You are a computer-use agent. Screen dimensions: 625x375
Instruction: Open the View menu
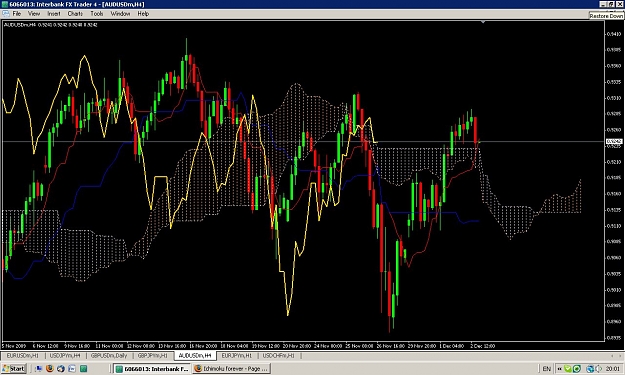(34, 14)
